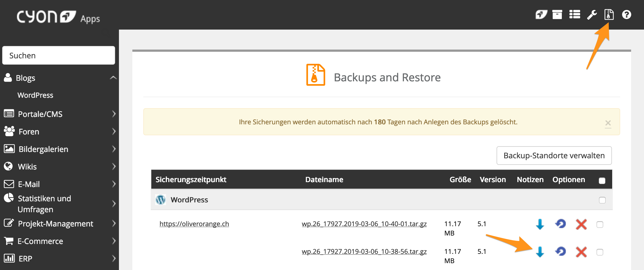Screen dimensions: 644x270
Task: Expand the Portale/CMS category
Action: 114,114
